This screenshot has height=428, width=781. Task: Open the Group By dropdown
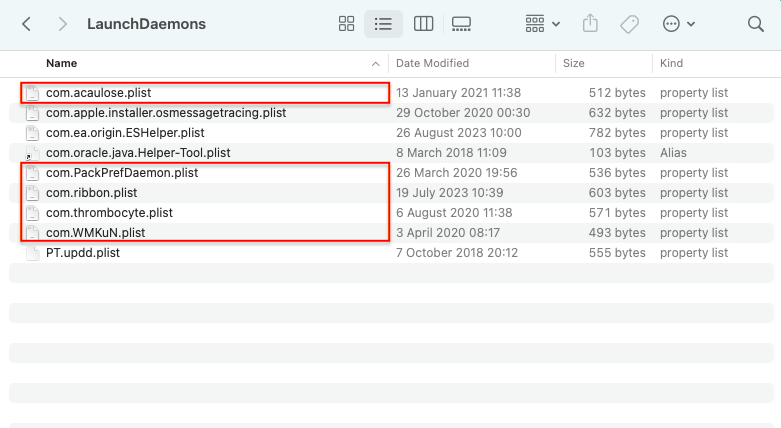542,23
